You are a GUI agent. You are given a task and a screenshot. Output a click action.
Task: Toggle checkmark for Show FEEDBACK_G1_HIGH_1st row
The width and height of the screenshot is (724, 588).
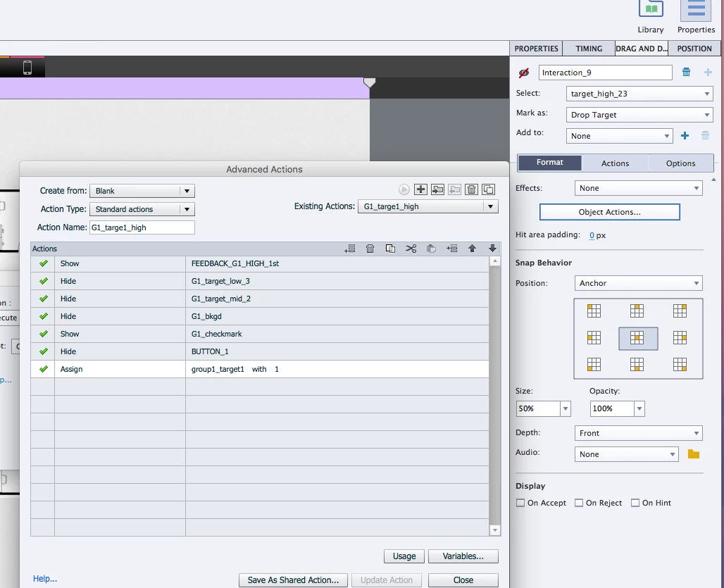tap(44, 263)
